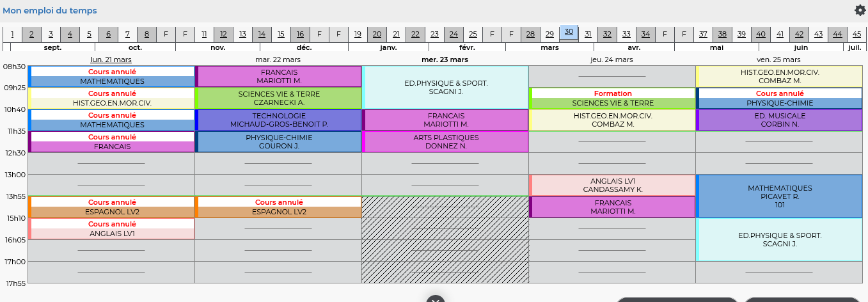The height and width of the screenshot is (302, 868).
Task: Switch to week 29
Action: click(x=549, y=35)
